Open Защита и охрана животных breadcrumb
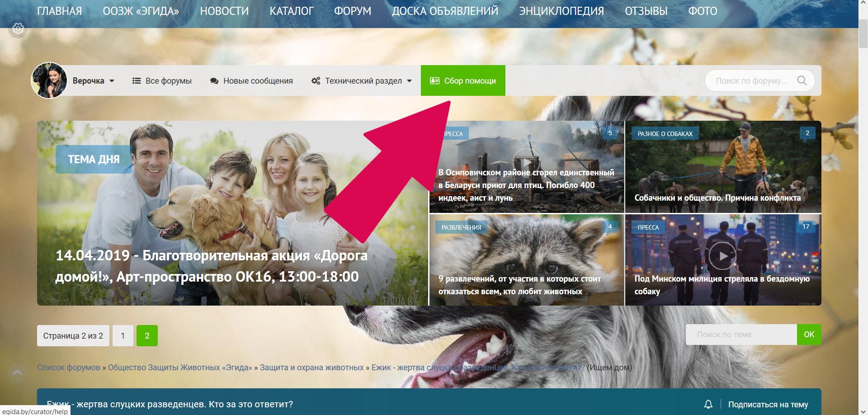This screenshot has height=415, width=868. click(312, 368)
